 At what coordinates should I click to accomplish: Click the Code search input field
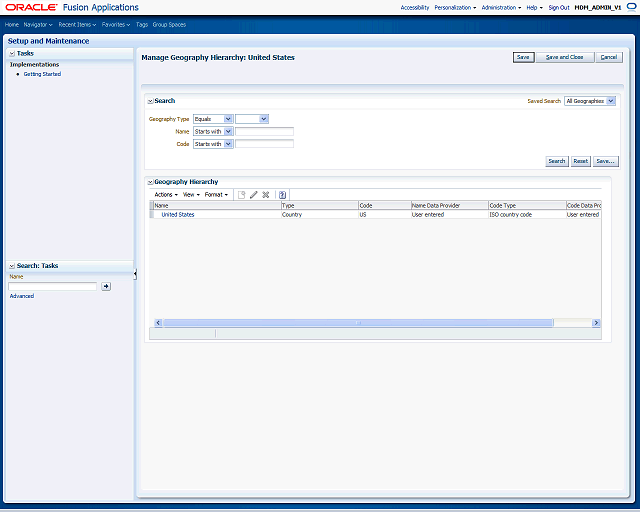(x=264, y=144)
